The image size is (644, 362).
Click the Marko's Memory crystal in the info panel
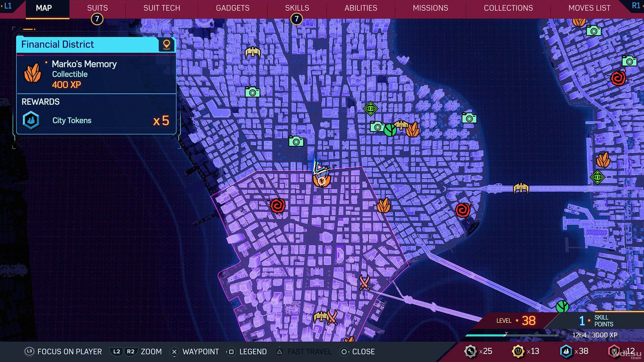tap(33, 73)
